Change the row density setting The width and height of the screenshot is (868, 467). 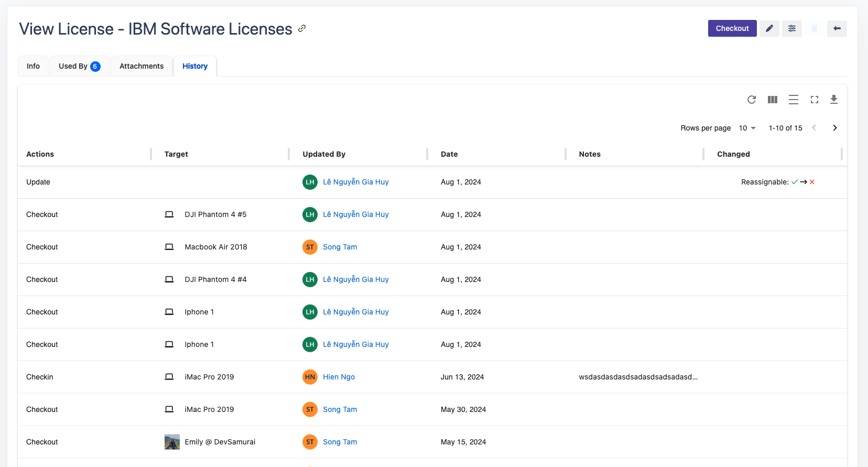pyautogui.click(x=793, y=100)
